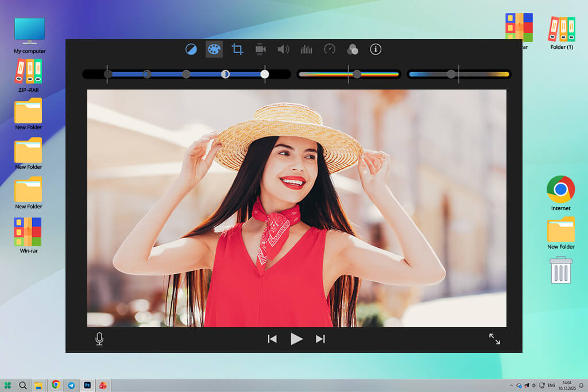Open the exposure contrast adjustment icon
Viewport: 588px width, 392px height.
click(191, 49)
